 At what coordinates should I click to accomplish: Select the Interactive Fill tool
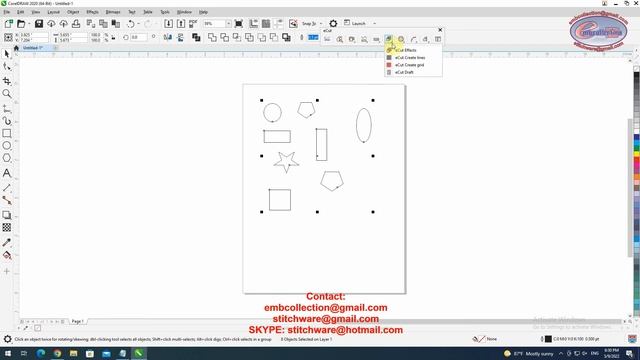click(x=7, y=256)
